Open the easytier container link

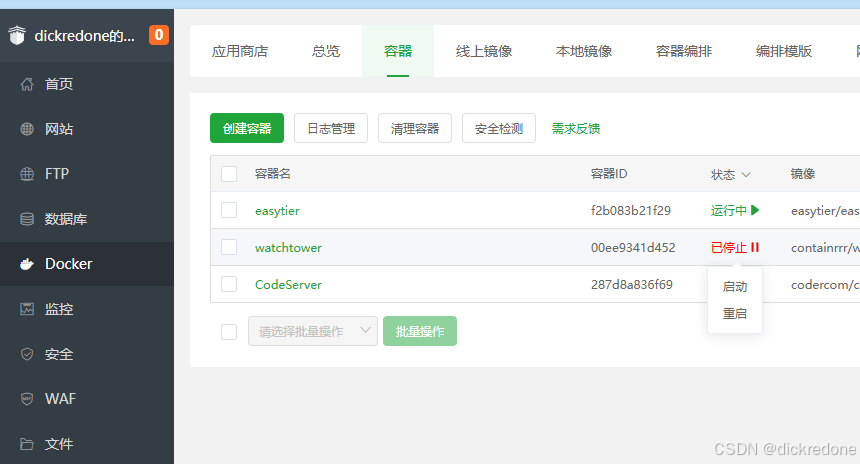277,211
